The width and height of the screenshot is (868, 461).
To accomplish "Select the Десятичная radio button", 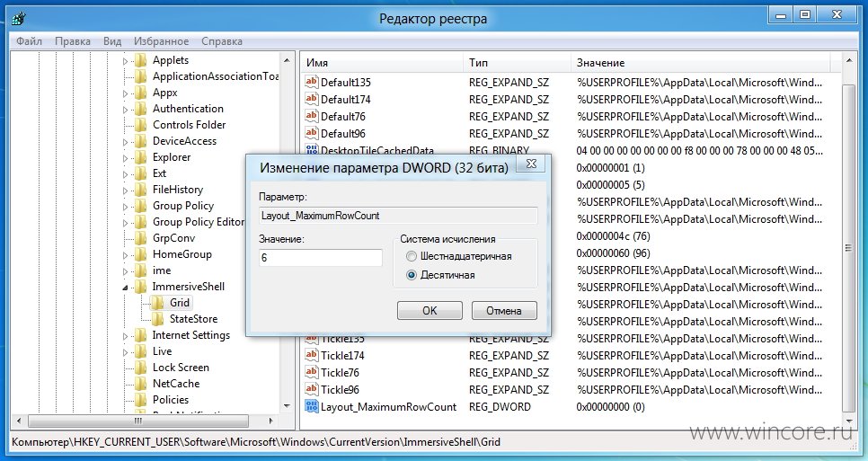I will coord(412,275).
